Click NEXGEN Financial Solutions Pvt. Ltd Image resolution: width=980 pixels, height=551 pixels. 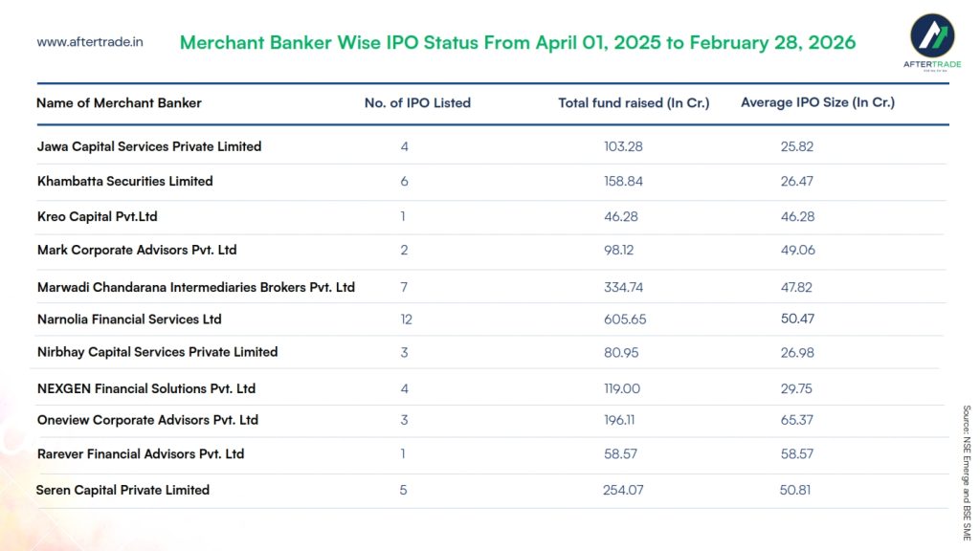point(146,388)
